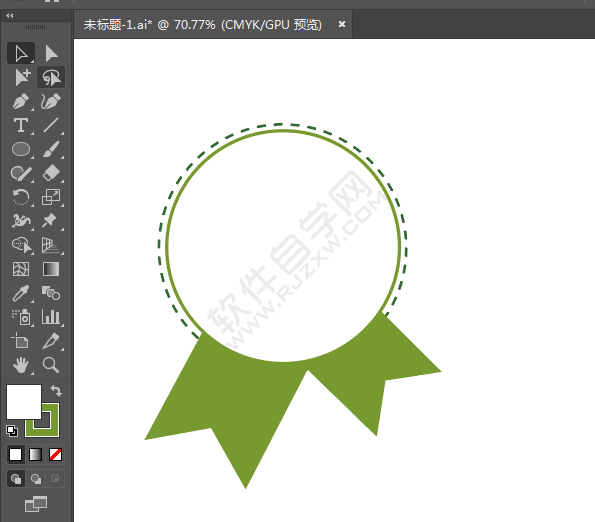Set paint to None

[55, 454]
